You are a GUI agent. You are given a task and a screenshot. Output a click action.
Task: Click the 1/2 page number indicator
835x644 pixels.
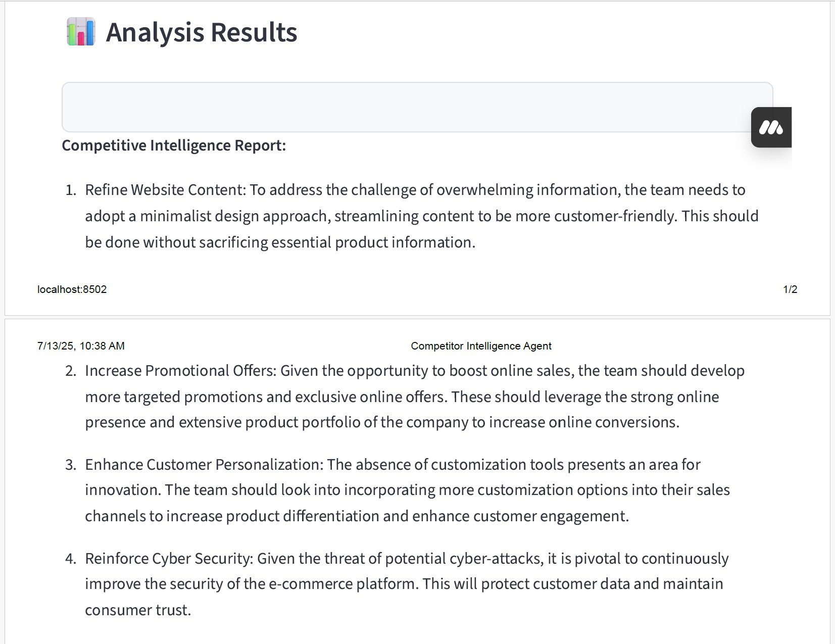point(790,289)
